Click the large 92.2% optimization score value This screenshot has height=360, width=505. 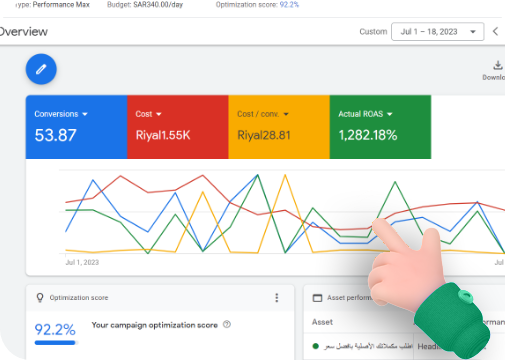pyautogui.click(x=55, y=330)
